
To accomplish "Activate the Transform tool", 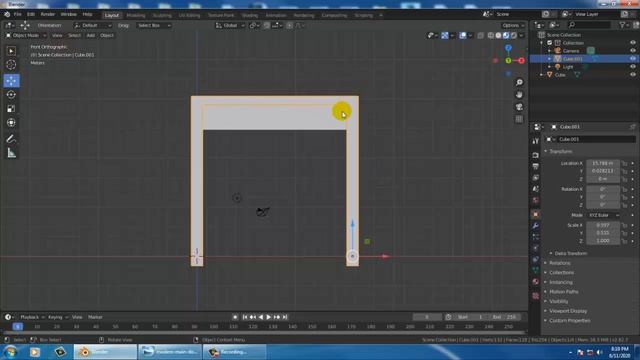I will (11, 122).
